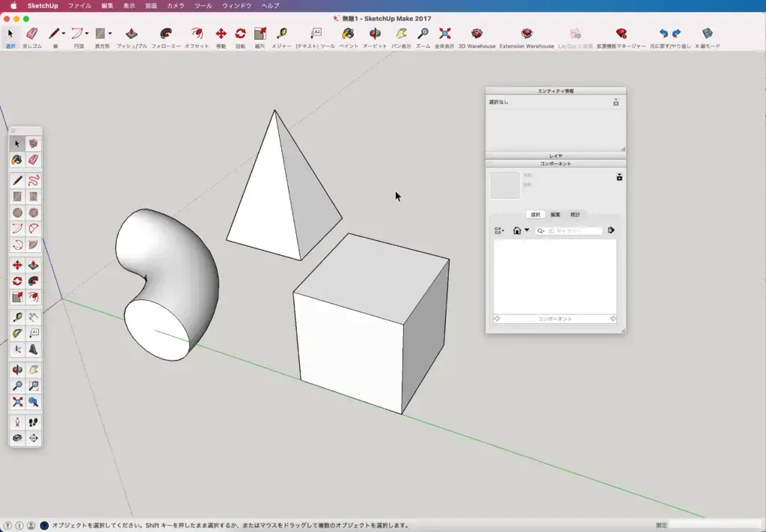Viewport: 766px width, 532px height.
Task: Choose the Position Camera tool in floating palette
Action: (x=17, y=423)
